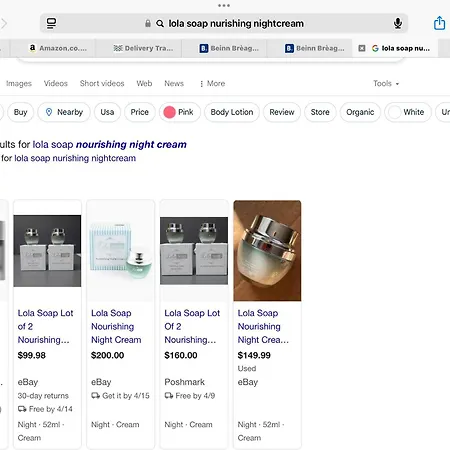The width and height of the screenshot is (450, 450).
Task: Tap the $200.00 price
Action: (107, 355)
